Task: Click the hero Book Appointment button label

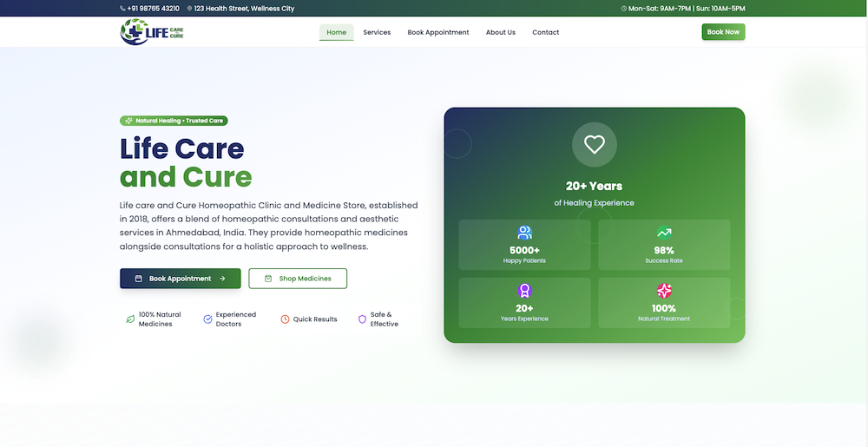Action: click(x=180, y=279)
